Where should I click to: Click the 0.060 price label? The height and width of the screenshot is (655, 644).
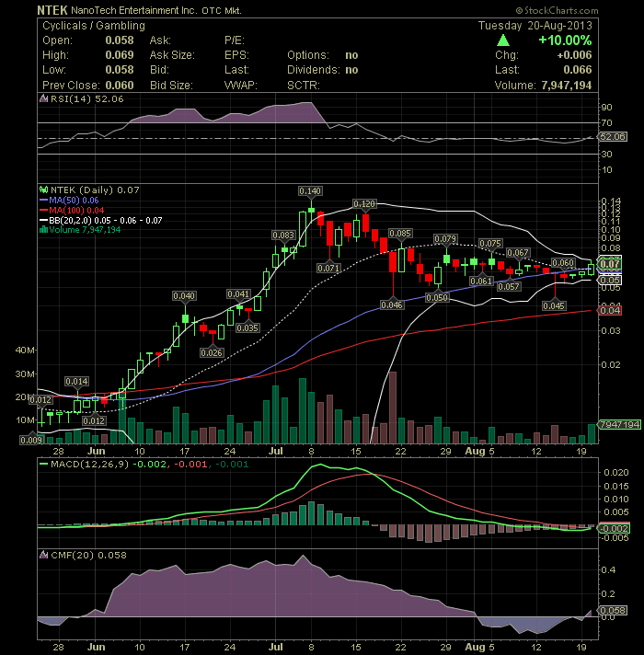click(x=563, y=263)
